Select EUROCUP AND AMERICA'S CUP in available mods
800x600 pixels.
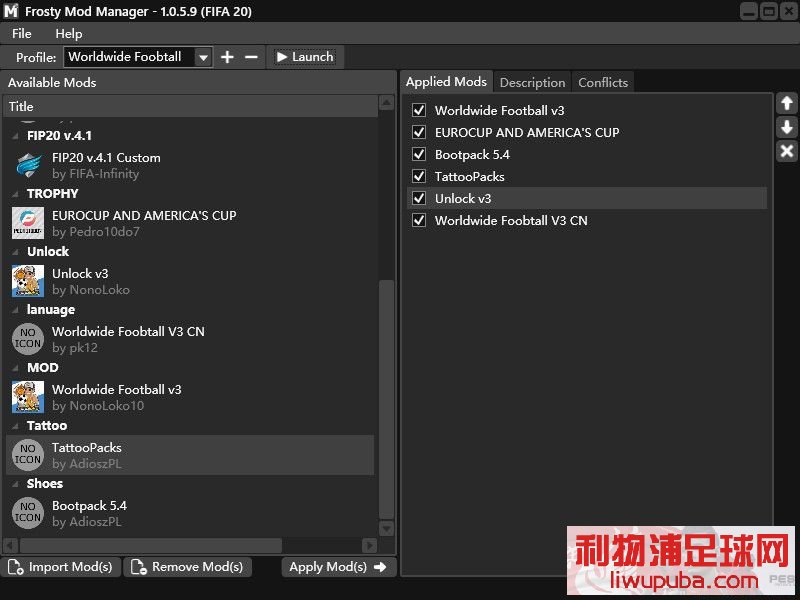coord(190,223)
